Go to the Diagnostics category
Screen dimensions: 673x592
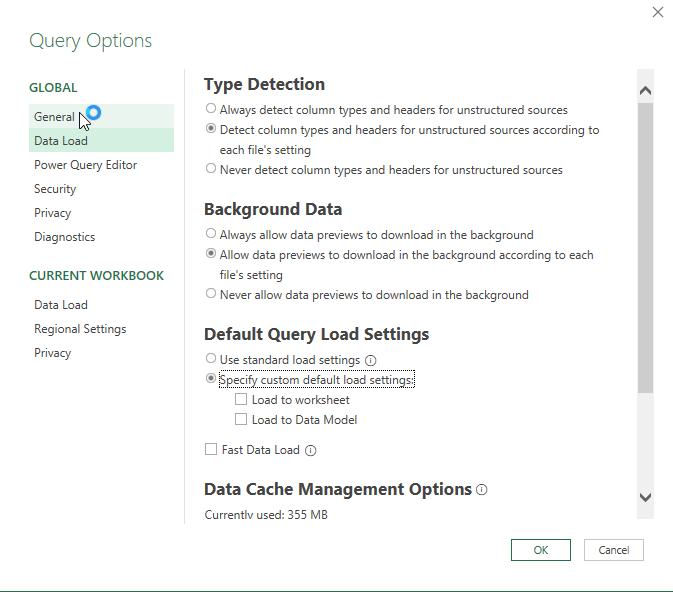[x=64, y=237]
